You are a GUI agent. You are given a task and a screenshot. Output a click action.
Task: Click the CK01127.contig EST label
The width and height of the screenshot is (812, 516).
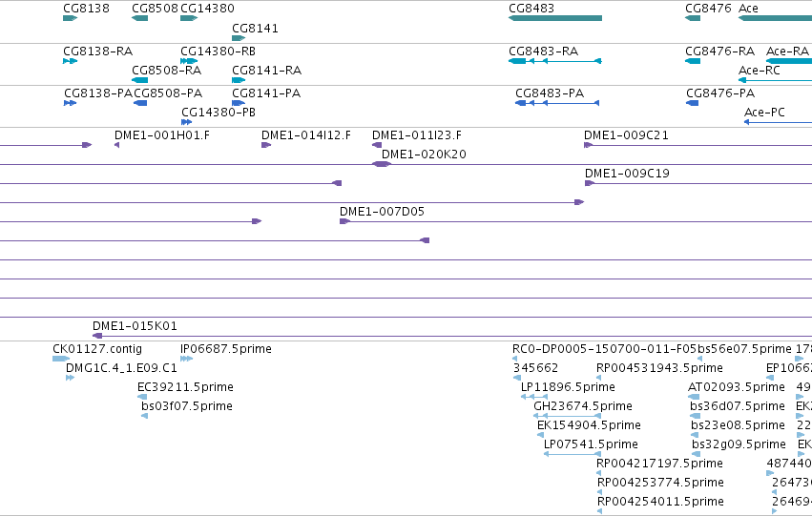coord(97,349)
